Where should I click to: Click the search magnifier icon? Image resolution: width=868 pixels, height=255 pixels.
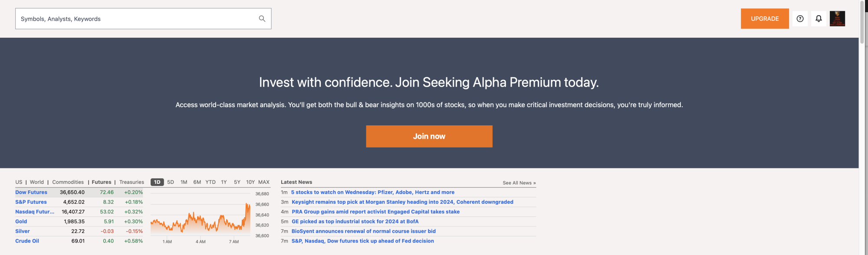(262, 19)
